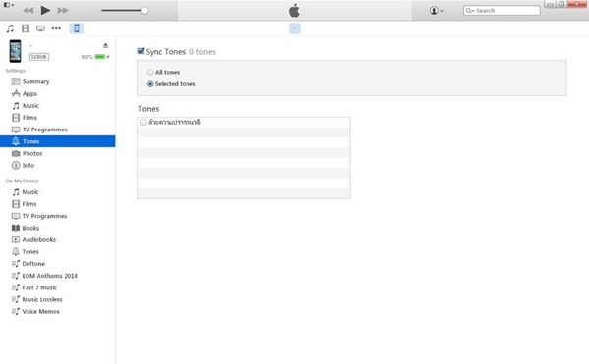Click the Books icon on device
This screenshot has width=589, height=364.
pyautogui.click(x=16, y=228)
